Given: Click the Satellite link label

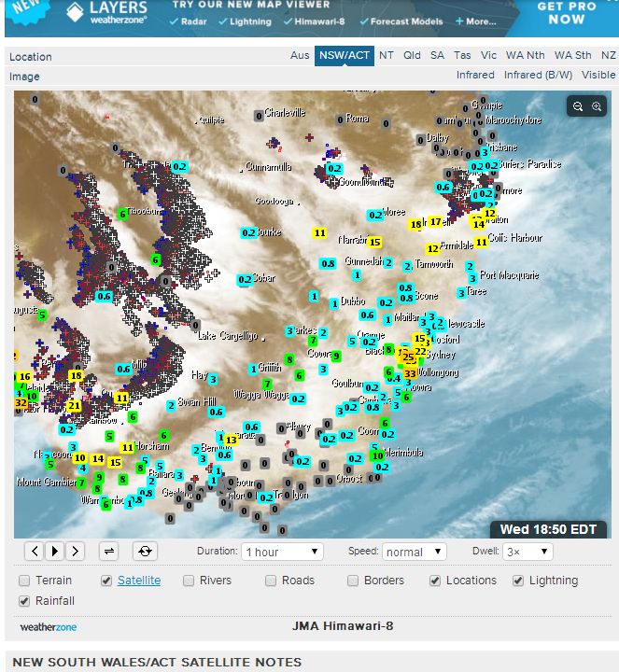Looking at the screenshot, I should (x=139, y=581).
